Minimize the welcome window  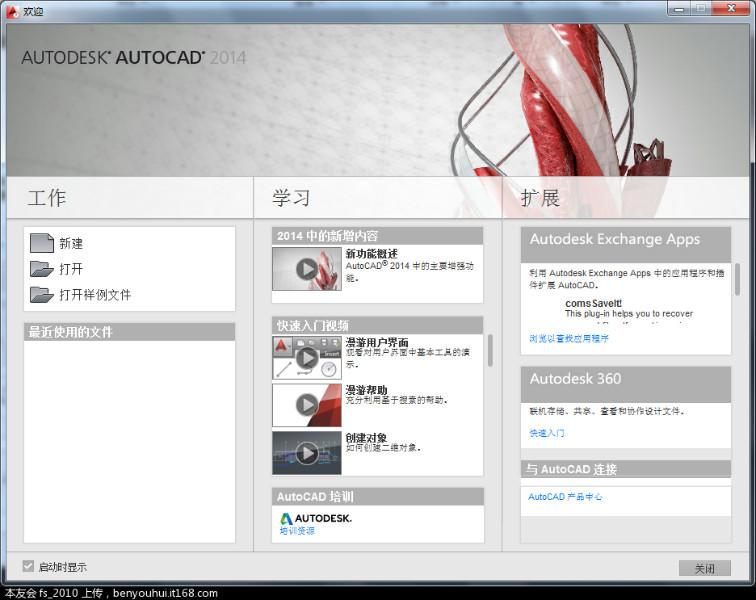(x=679, y=8)
